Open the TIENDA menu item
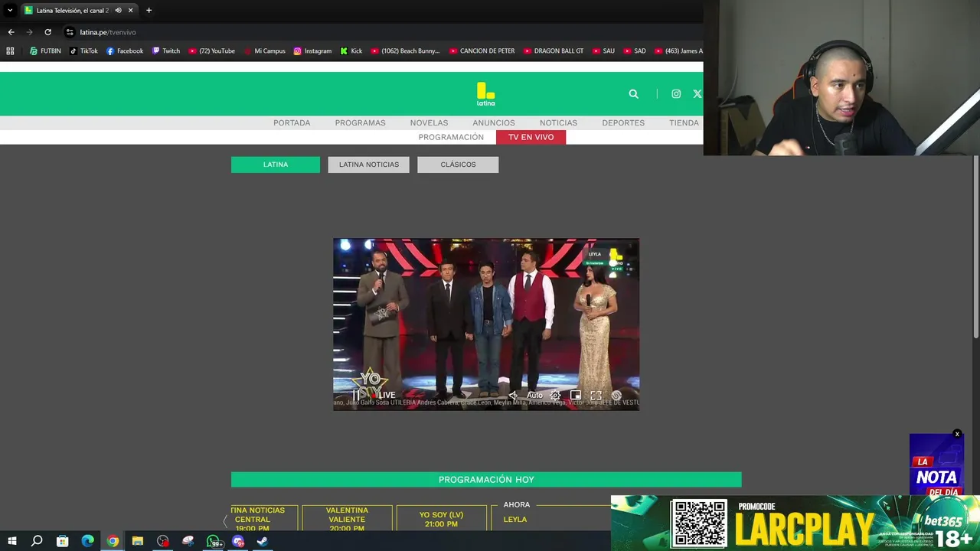Screen dimensions: 980x551 [684, 122]
